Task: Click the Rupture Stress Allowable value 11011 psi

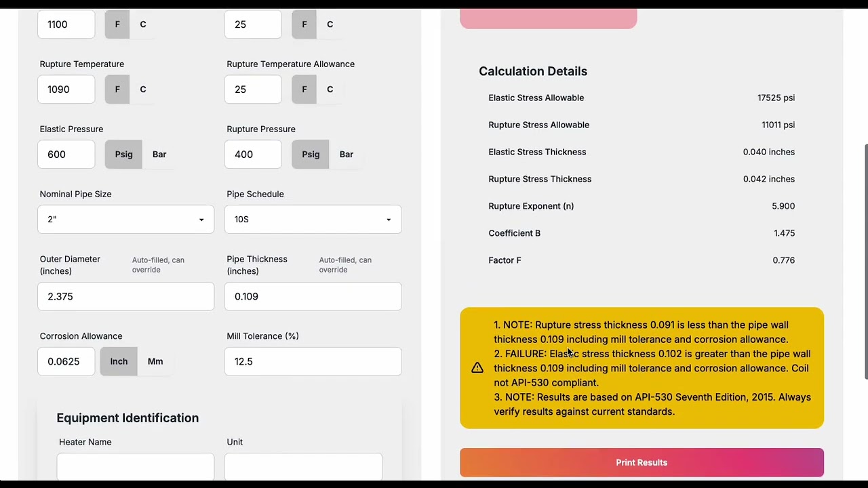Action: click(778, 125)
